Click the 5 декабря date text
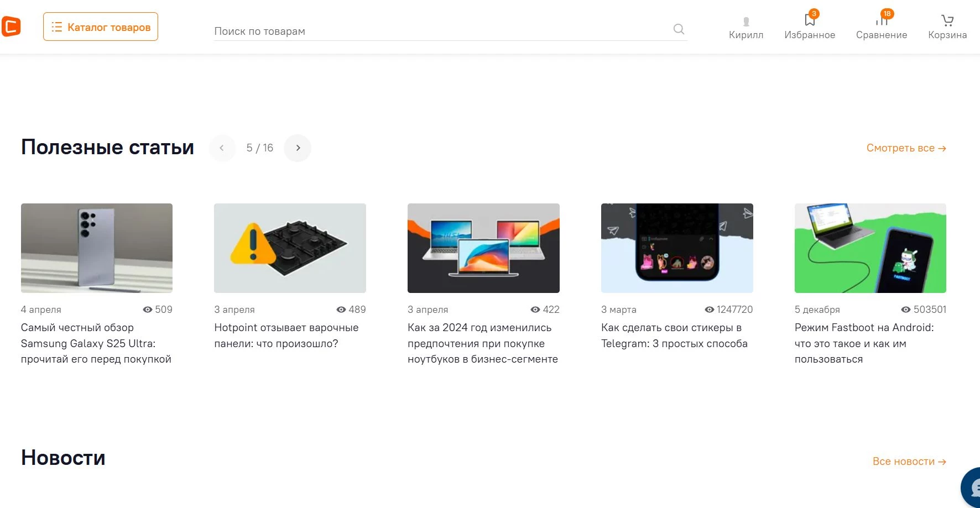980x508 pixels. (x=817, y=310)
